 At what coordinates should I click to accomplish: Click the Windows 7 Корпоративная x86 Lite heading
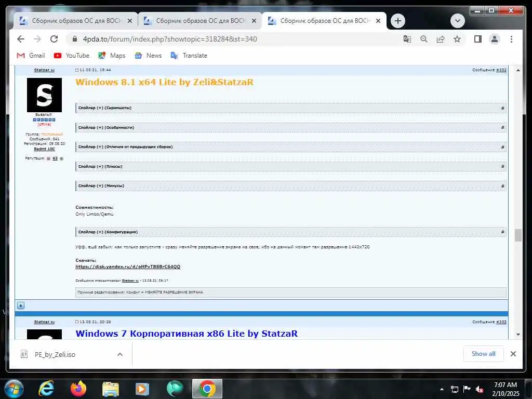pyautogui.click(x=187, y=334)
